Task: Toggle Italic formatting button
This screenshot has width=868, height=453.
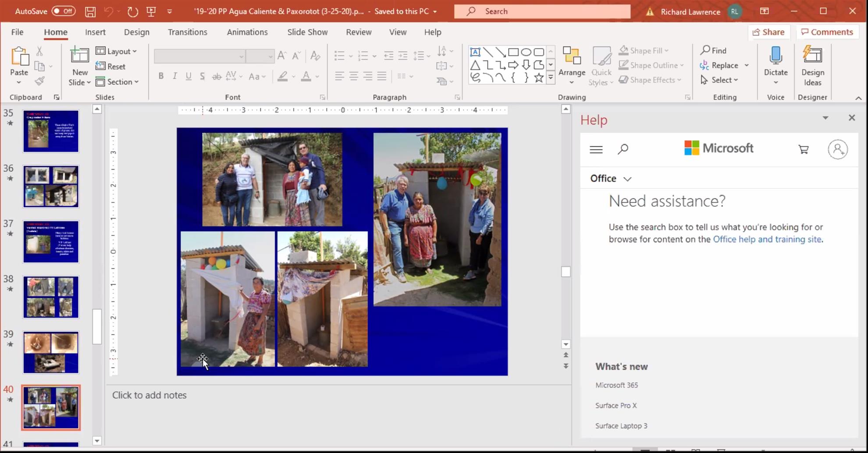Action: pyautogui.click(x=174, y=76)
